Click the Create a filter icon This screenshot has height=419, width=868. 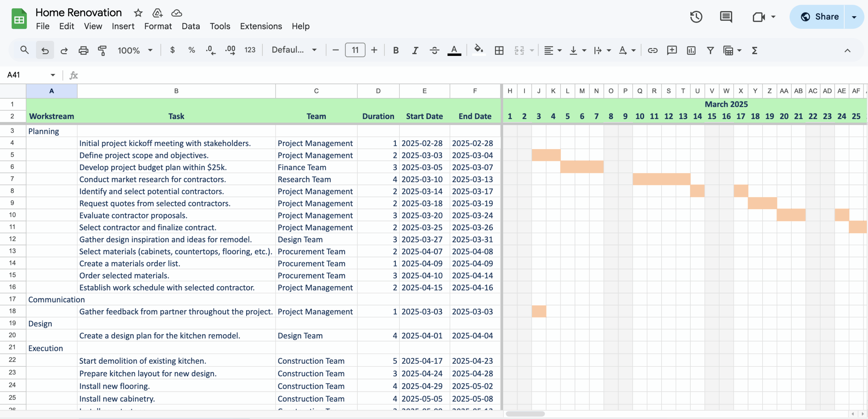tap(710, 50)
